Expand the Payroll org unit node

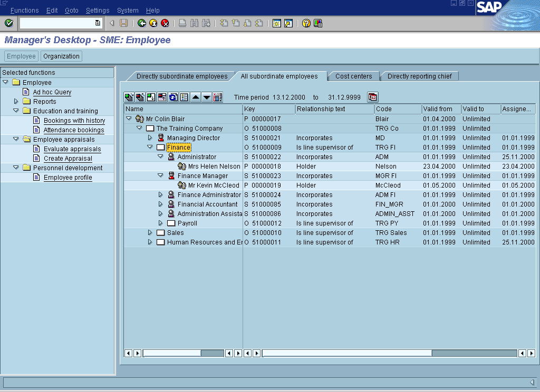click(160, 223)
